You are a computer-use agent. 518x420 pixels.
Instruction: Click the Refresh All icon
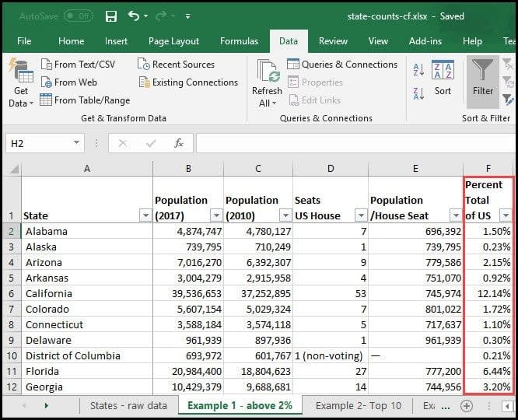click(x=268, y=72)
